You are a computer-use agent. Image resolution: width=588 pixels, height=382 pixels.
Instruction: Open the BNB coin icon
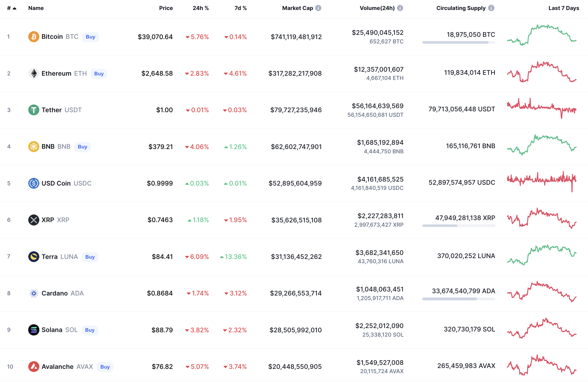click(x=34, y=146)
